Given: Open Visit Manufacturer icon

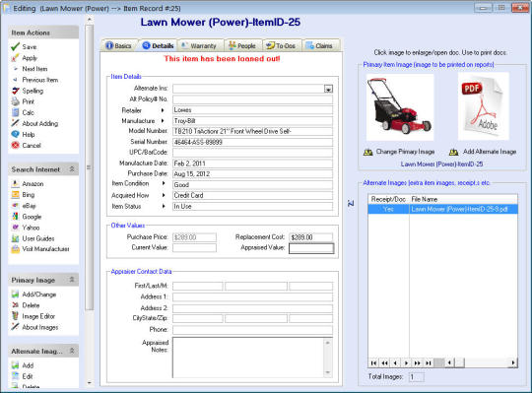Looking at the screenshot, I should click(15, 249).
